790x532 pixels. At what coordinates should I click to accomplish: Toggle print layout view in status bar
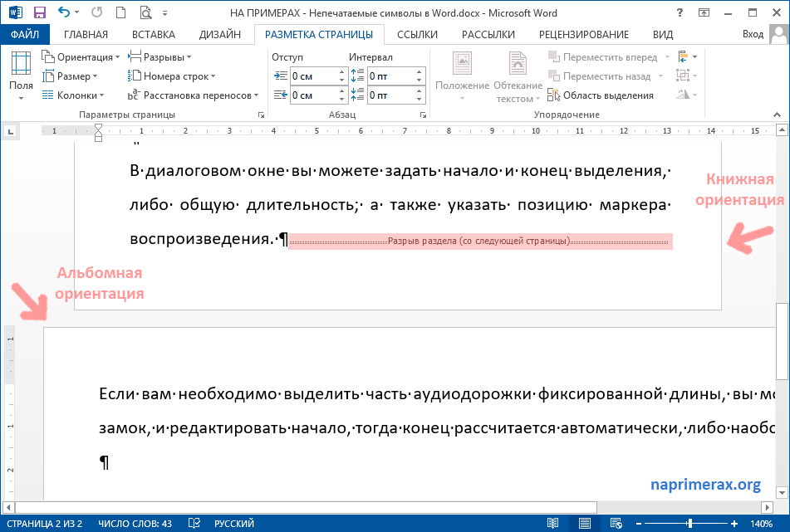pyautogui.click(x=584, y=524)
